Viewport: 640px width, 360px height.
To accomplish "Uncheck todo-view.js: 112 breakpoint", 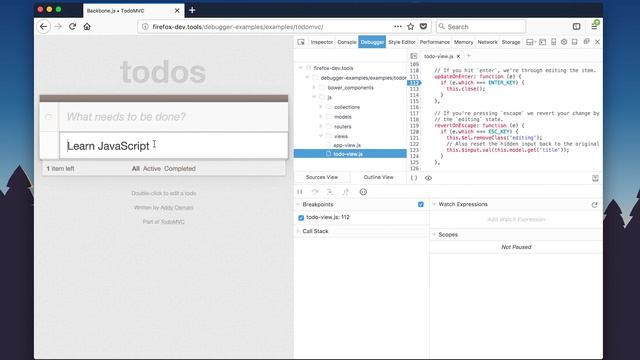I will (x=301, y=218).
